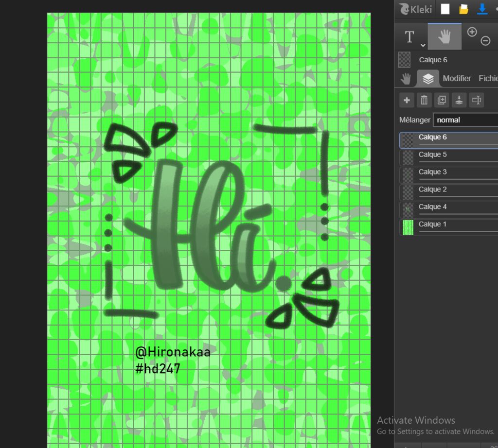Select the Text tool
Viewport: 498px width, 448px height.
(409, 36)
